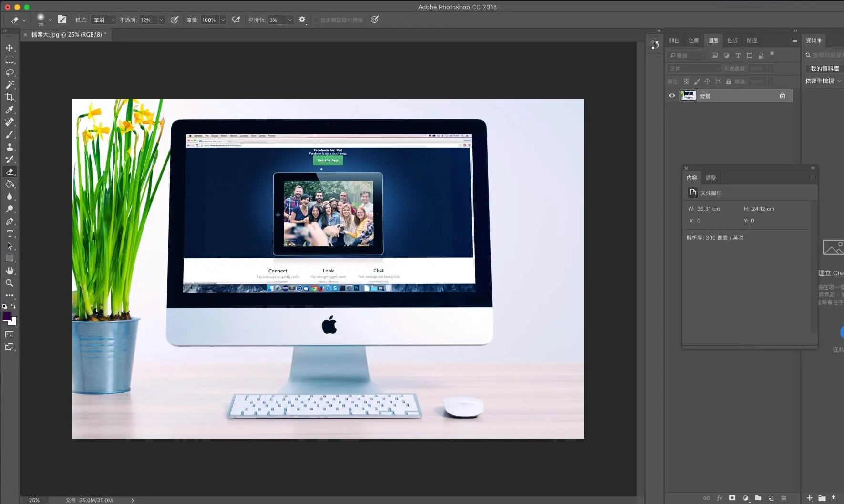
Task: Toggle airbrush build-up mode
Action: 236,20
